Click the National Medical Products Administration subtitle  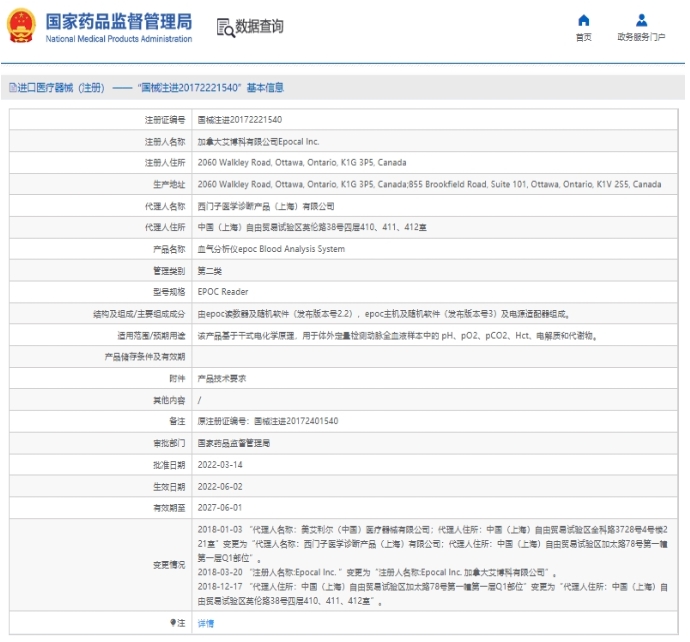(x=119, y=39)
